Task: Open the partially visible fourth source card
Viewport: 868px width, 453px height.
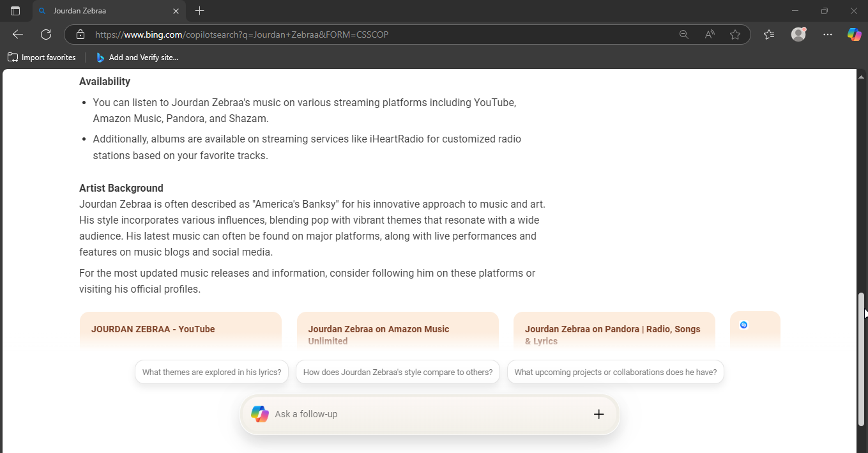Action: click(755, 331)
